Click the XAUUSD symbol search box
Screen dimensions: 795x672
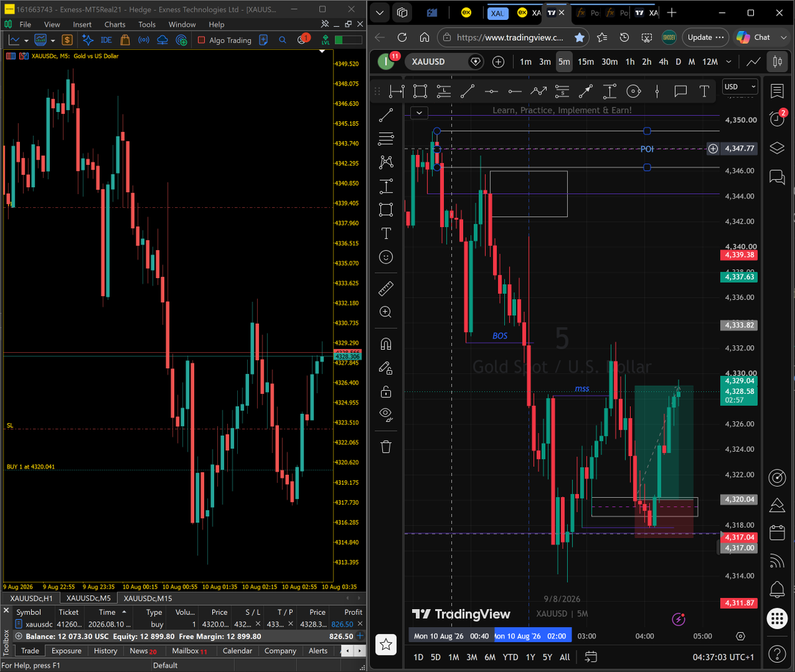(x=445, y=62)
